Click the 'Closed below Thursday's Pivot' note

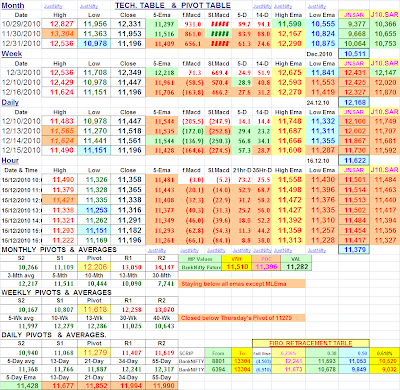242,318
